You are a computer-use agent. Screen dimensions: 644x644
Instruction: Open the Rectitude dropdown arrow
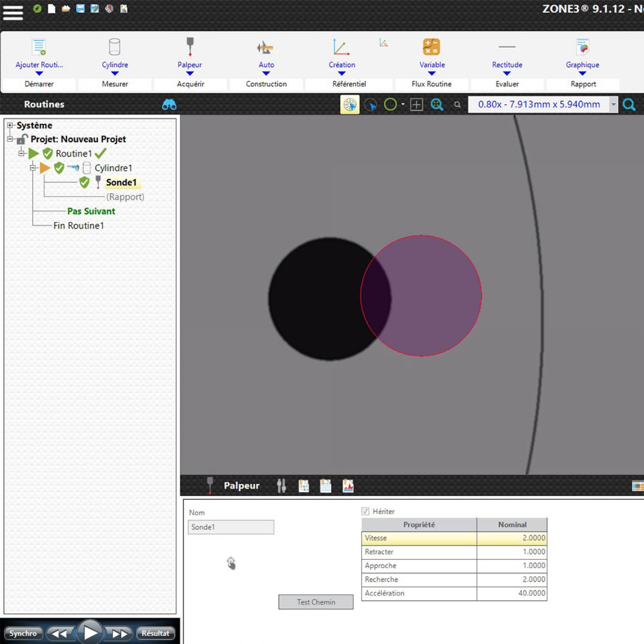507,73
